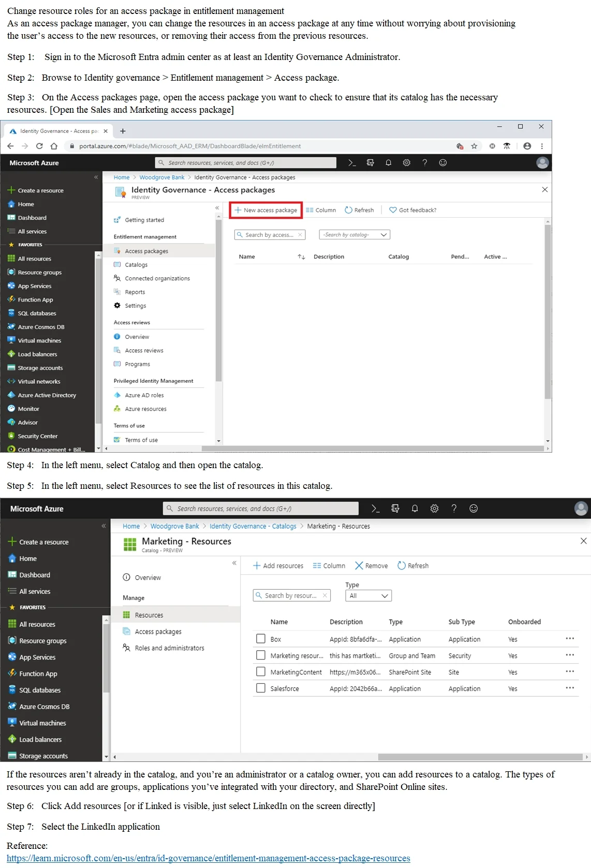
Task: Open feedback smiley in lower Azure header
Action: pyautogui.click(x=474, y=508)
